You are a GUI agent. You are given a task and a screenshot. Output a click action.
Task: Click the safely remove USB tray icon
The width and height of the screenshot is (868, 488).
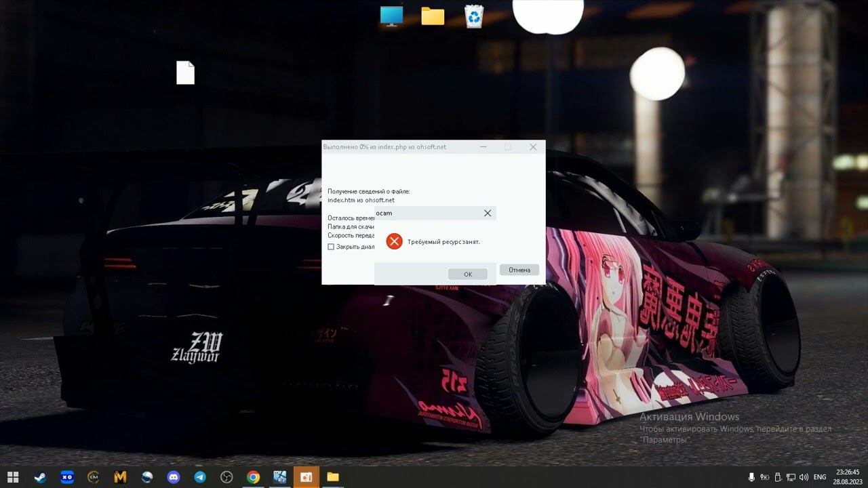778,477
